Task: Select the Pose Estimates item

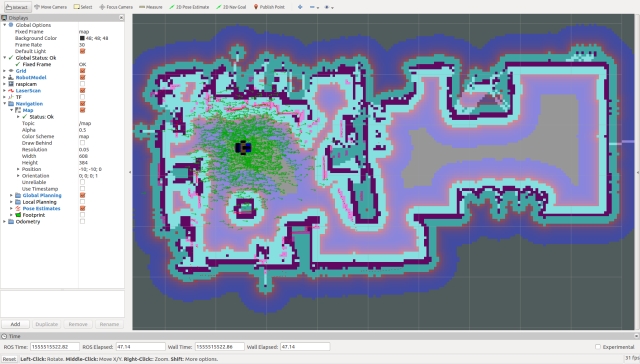Action: [x=41, y=209]
